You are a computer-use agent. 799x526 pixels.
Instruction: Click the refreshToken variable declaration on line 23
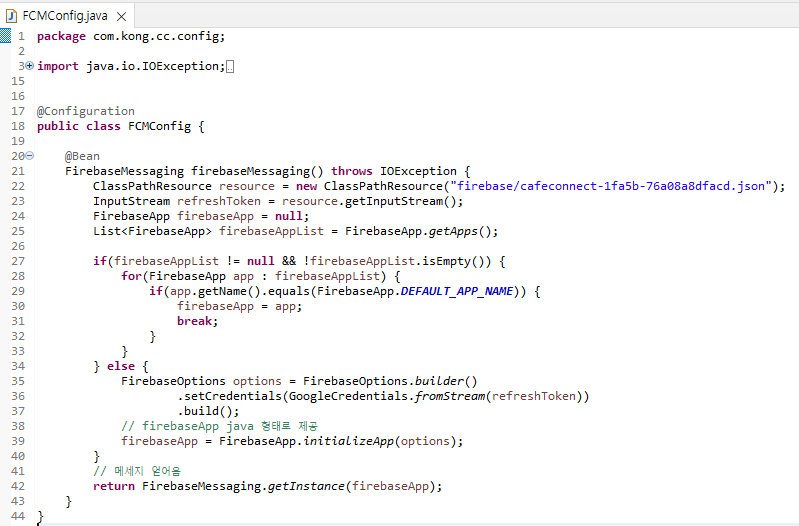tap(219, 201)
